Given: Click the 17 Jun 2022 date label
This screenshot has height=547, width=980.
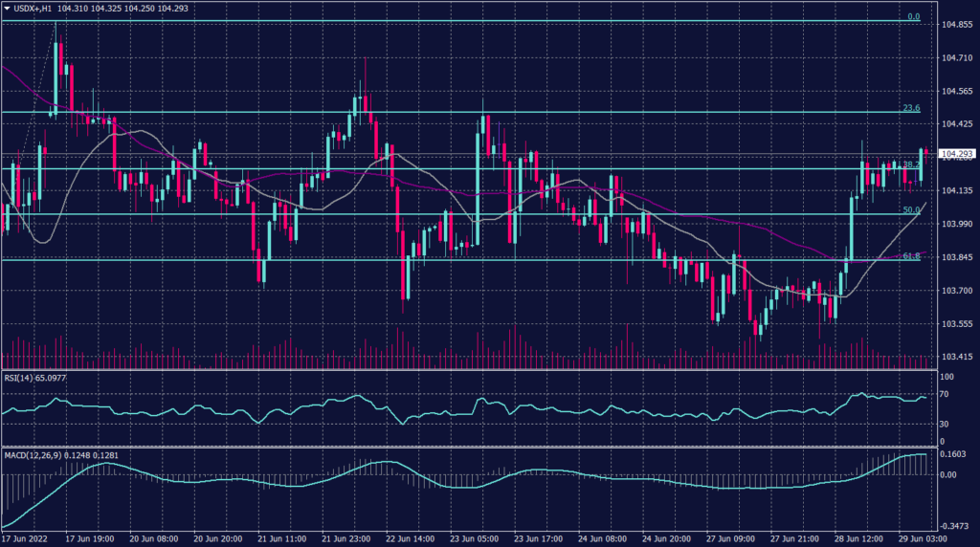Looking at the screenshot, I should (x=27, y=539).
